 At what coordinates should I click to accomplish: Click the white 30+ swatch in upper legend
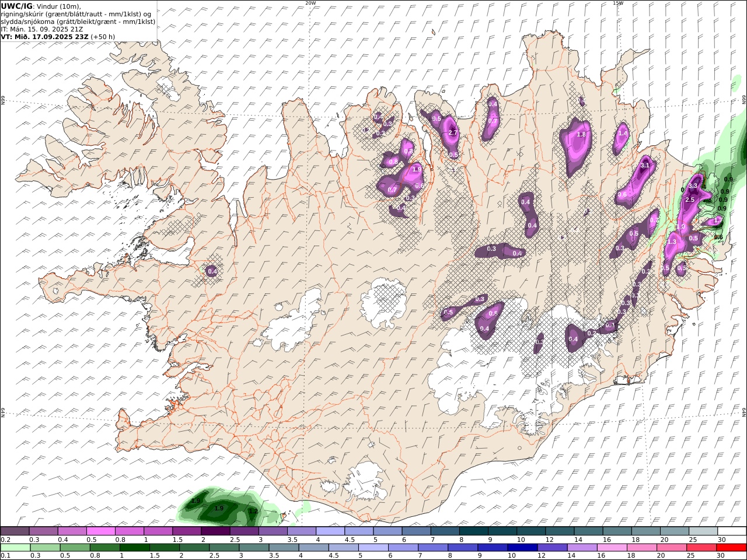(x=732, y=531)
